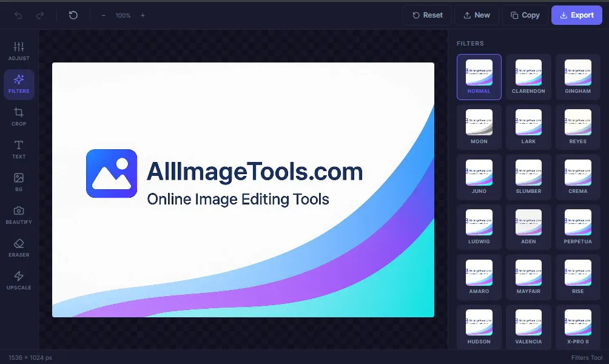Viewport: 609px width, 364px height.
Task: Export the edited image
Action: click(x=577, y=15)
